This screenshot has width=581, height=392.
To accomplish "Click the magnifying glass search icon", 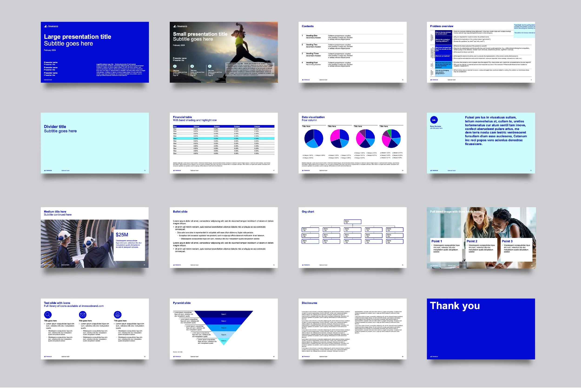I will click(x=48, y=315).
